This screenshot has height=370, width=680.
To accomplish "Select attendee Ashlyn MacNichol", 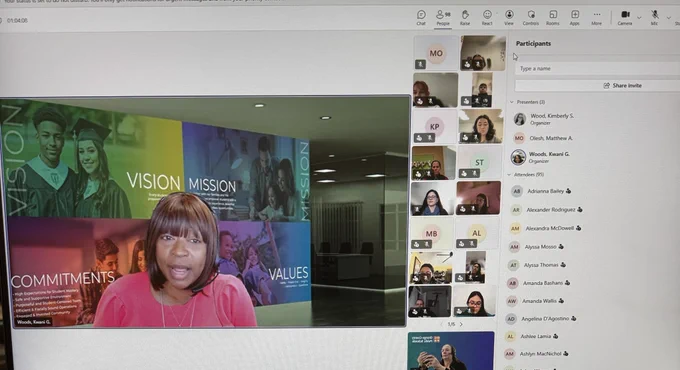I will (x=540, y=354).
